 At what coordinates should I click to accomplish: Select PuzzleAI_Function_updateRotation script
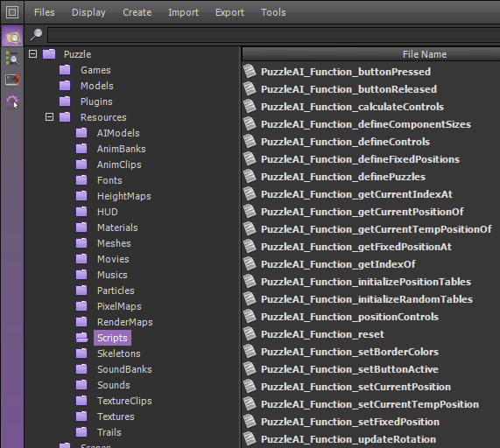[x=349, y=439]
